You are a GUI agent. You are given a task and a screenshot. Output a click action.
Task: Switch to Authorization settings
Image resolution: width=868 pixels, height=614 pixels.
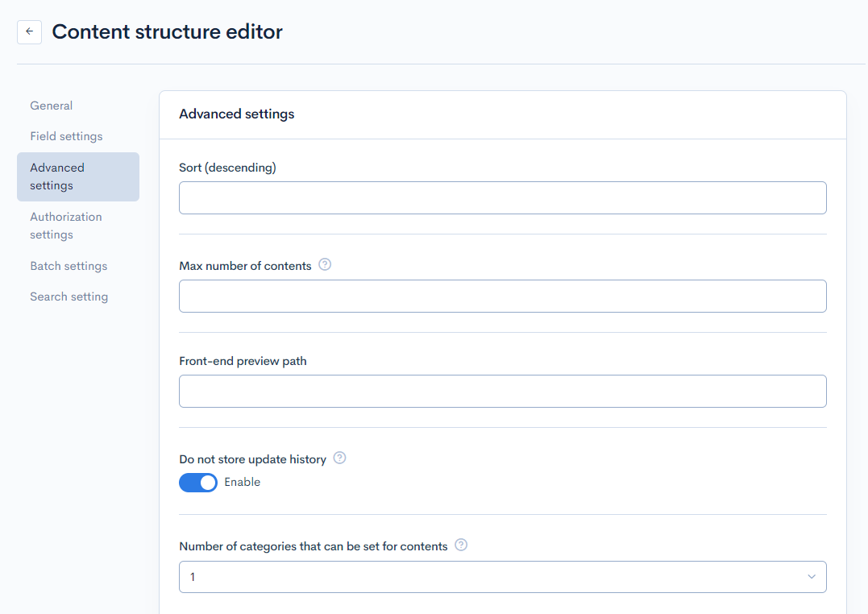[65, 225]
